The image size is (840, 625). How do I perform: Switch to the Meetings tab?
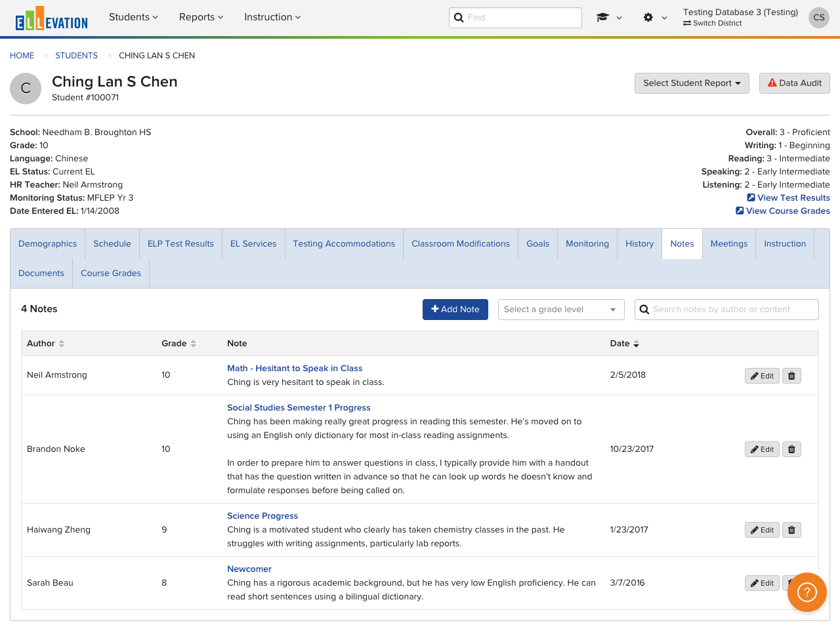pos(728,244)
